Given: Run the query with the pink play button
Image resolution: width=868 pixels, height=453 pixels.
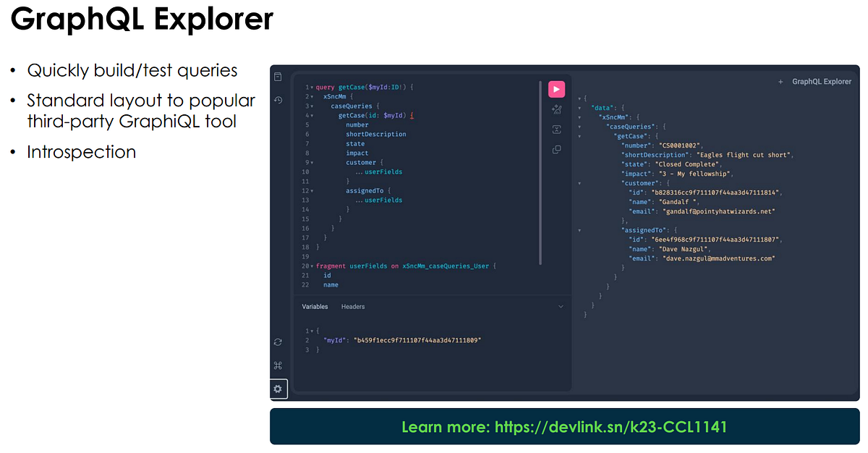Looking at the screenshot, I should pos(556,89).
